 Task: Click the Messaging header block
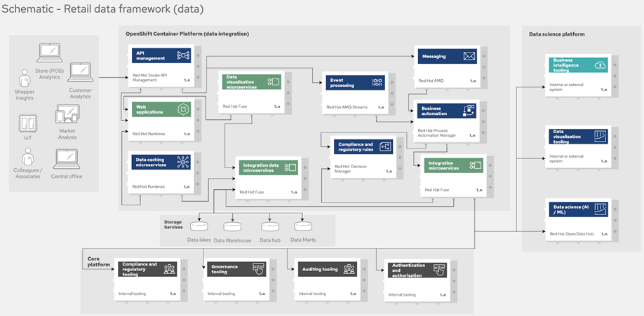(x=448, y=56)
